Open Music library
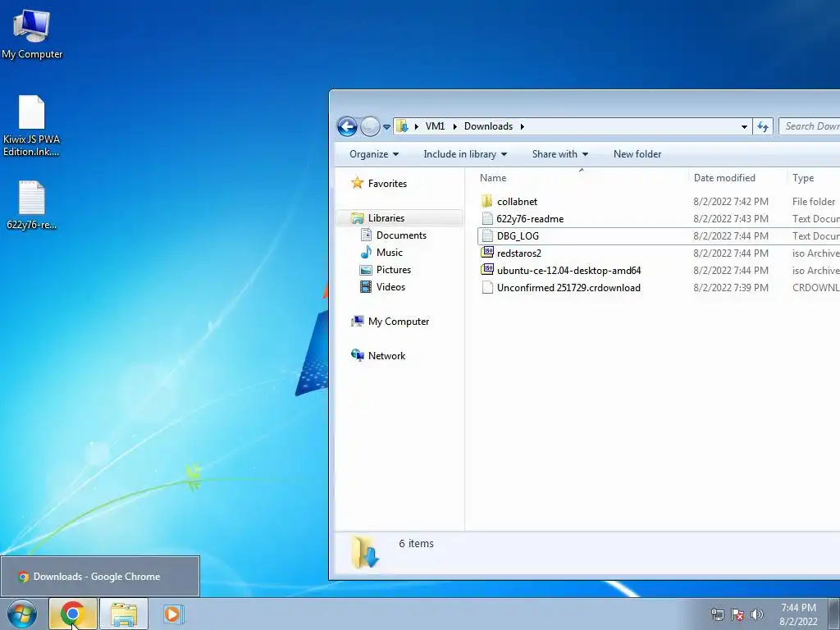 [x=390, y=253]
